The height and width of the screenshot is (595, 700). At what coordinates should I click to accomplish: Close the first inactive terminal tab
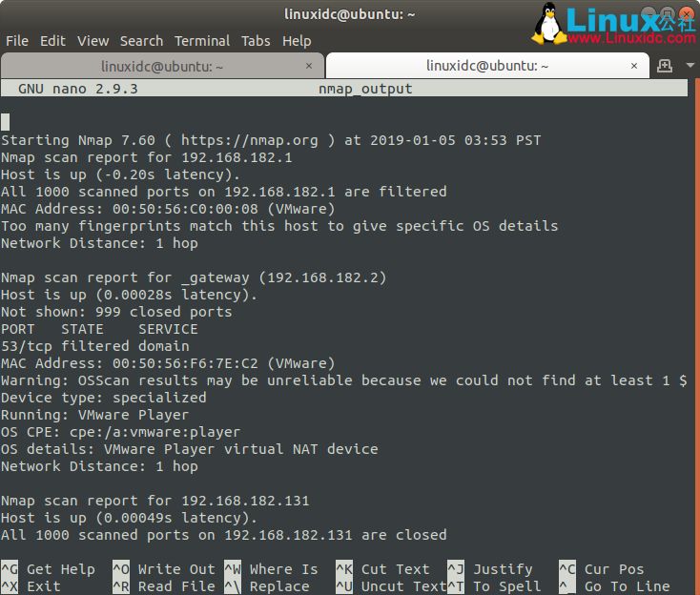pyautogui.click(x=309, y=66)
